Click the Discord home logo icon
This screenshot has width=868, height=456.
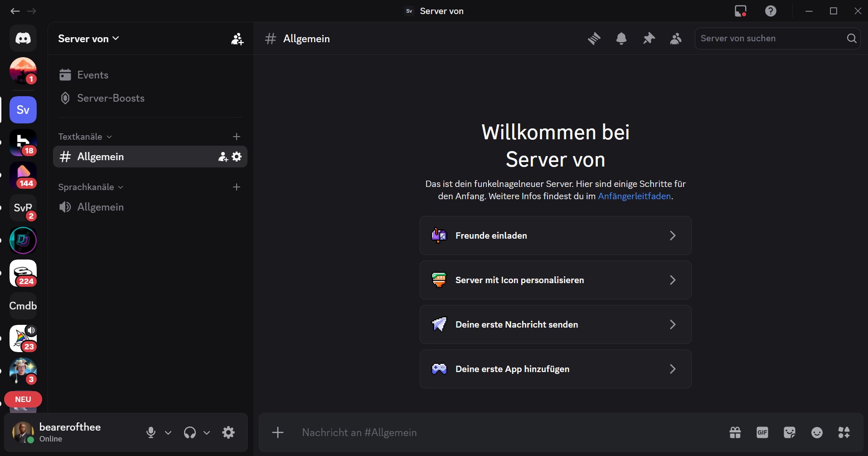coord(23,38)
